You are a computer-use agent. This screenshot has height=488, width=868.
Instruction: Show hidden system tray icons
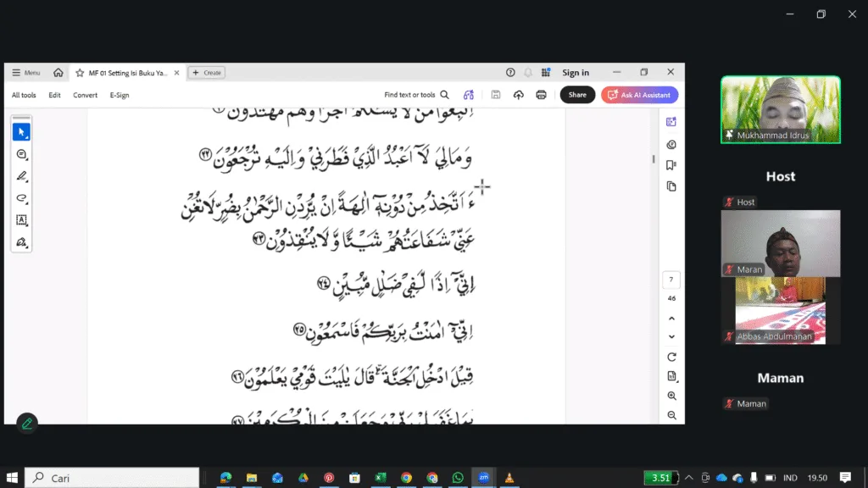(689, 478)
